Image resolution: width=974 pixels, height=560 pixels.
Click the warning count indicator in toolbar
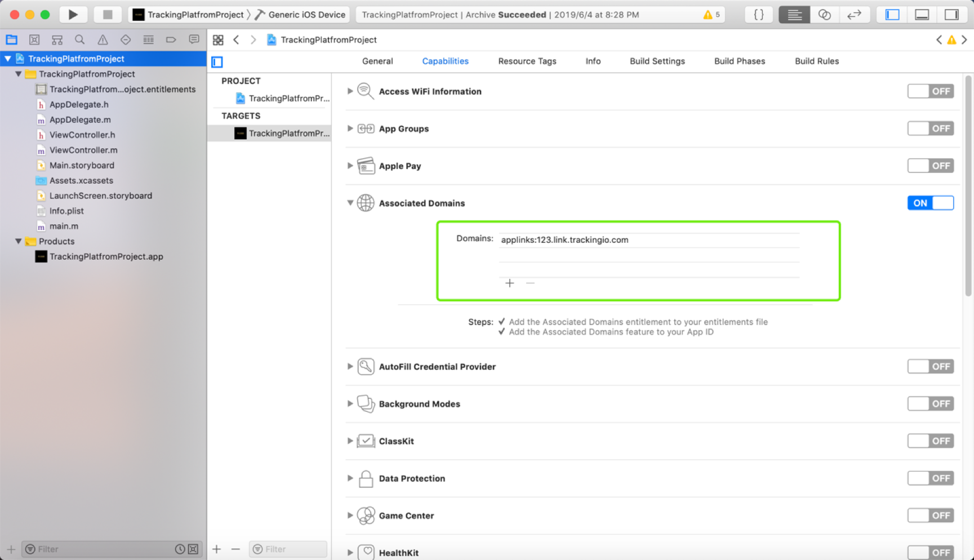click(711, 15)
